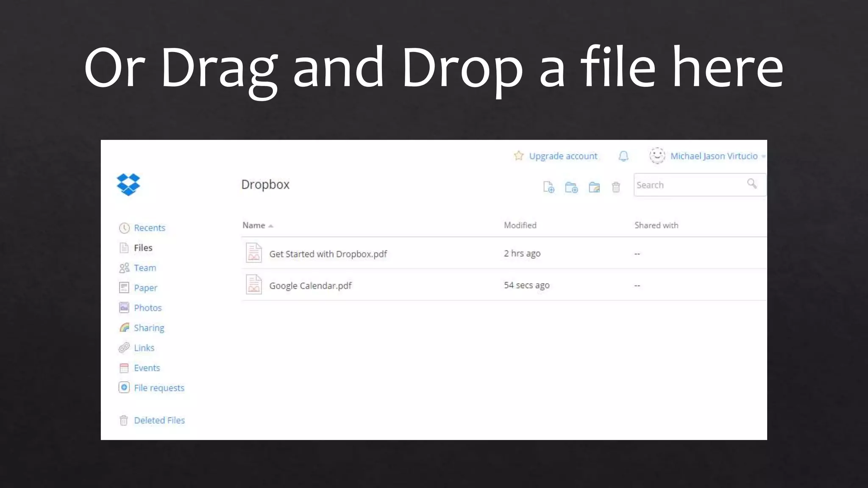
Task: Click the Dropbox folder title
Action: coord(265,185)
